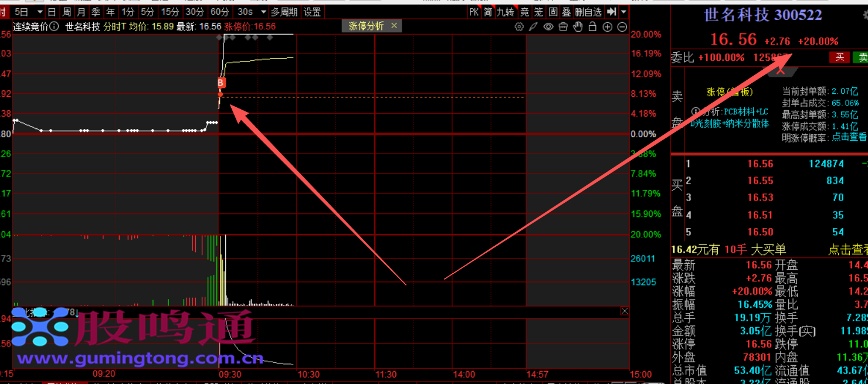Click 删自选 to remove from watchlist
The height and width of the screenshot is (384, 868).
coord(589,12)
